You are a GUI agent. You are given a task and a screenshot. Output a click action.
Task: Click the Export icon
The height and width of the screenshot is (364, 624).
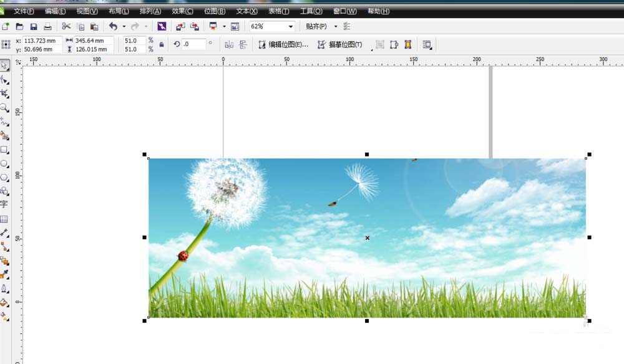(x=195, y=27)
